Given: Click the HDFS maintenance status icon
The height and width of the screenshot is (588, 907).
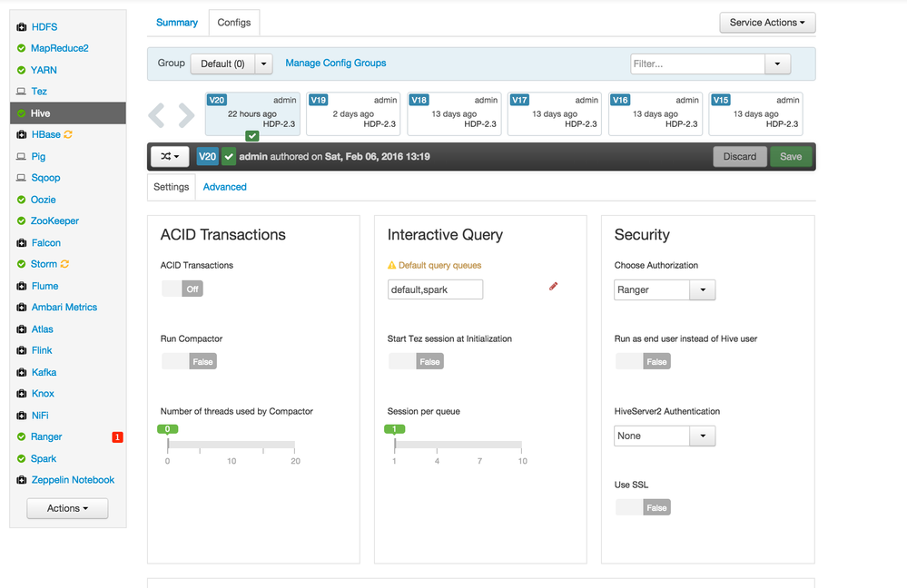Looking at the screenshot, I should tap(22, 27).
